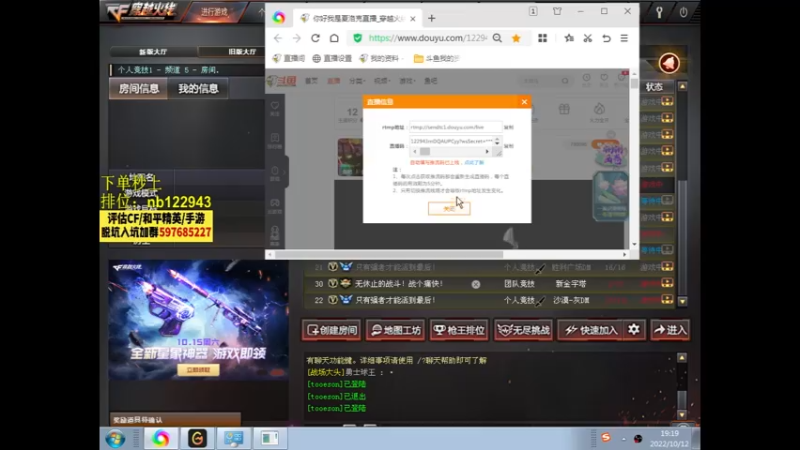Open the browser home page
800x450 pixels.
click(334, 38)
